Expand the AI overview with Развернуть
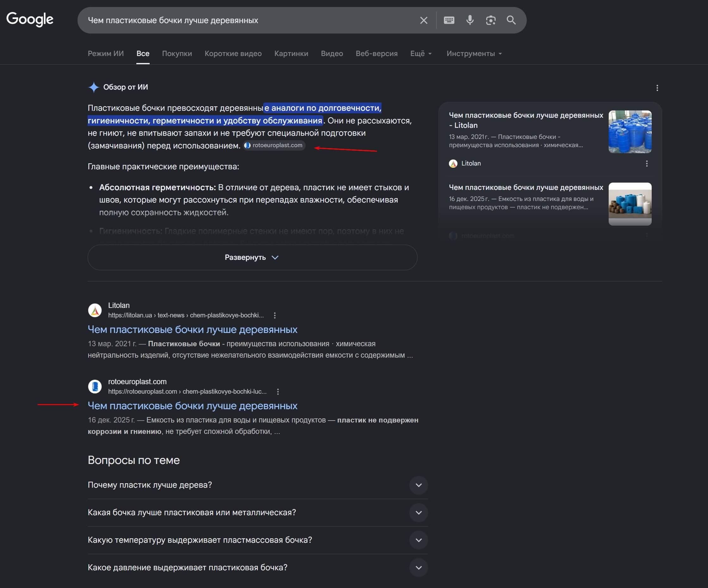The height and width of the screenshot is (588, 708). click(x=252, y=257)
